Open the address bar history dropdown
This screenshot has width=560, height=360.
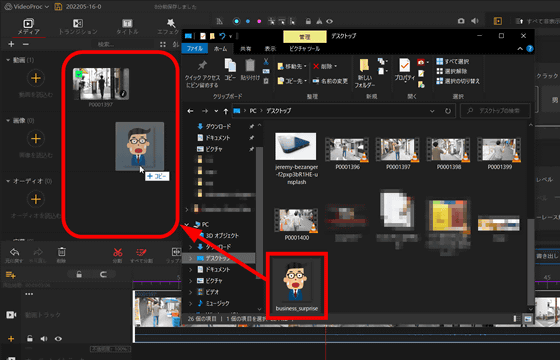pyautogui.click(x=432, y=111)
